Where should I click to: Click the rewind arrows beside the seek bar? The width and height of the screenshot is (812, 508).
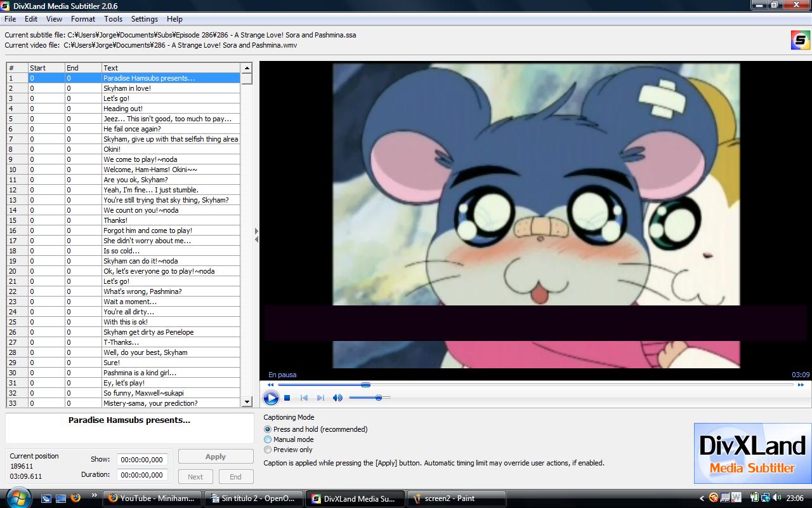[x=271, y=385]
